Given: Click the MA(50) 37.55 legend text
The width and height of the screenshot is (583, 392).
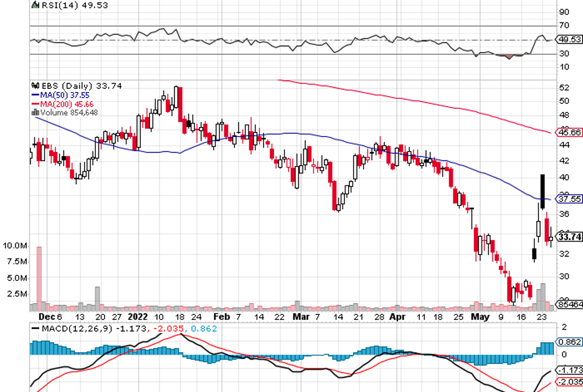Looking at the screenshot, I should coord(62,95).
